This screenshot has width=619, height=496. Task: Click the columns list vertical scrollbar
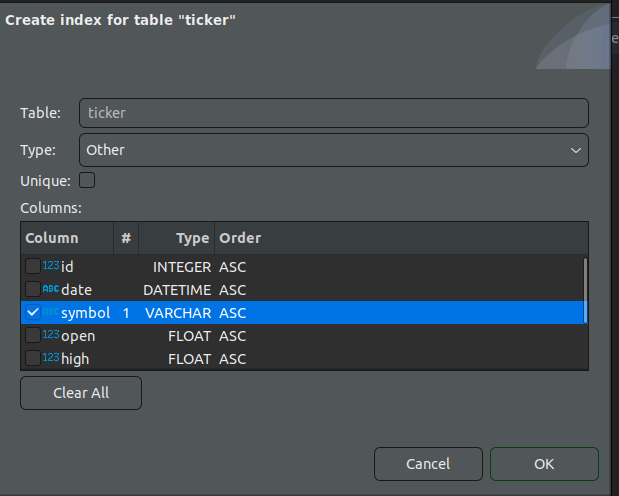(585, 290)
